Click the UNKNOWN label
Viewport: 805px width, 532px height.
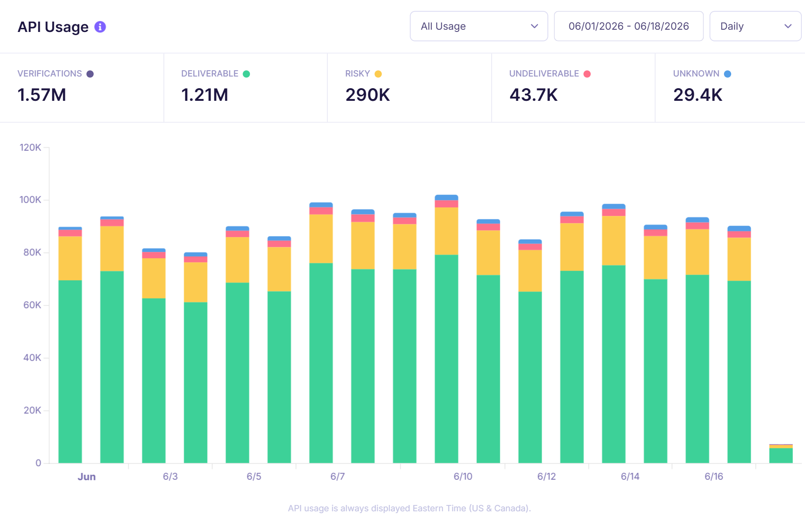click(x=696, y=73)
